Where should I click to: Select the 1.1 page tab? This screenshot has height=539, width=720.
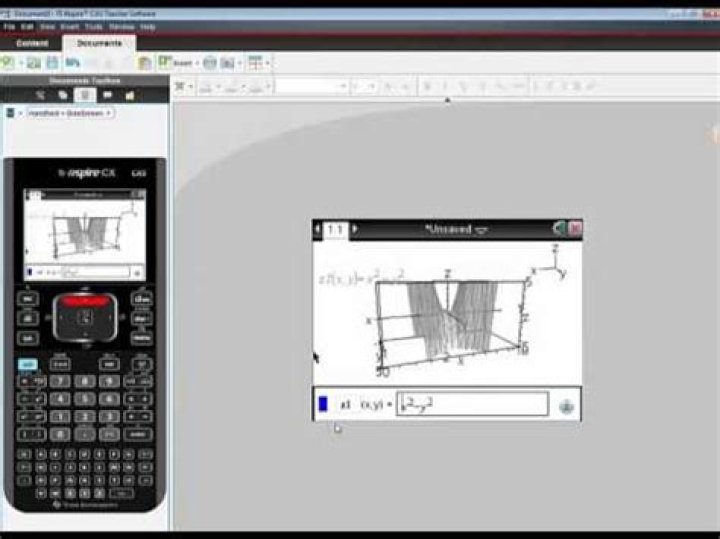335,229
